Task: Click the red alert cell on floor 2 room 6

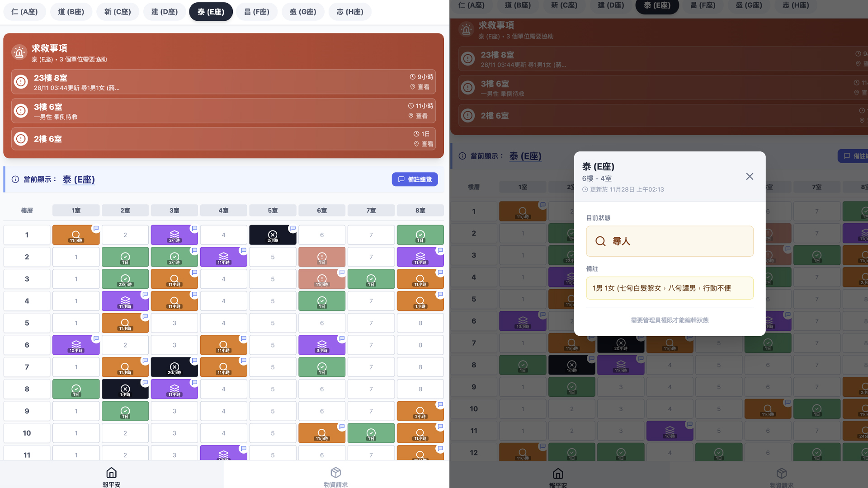Action: (321, 257)
